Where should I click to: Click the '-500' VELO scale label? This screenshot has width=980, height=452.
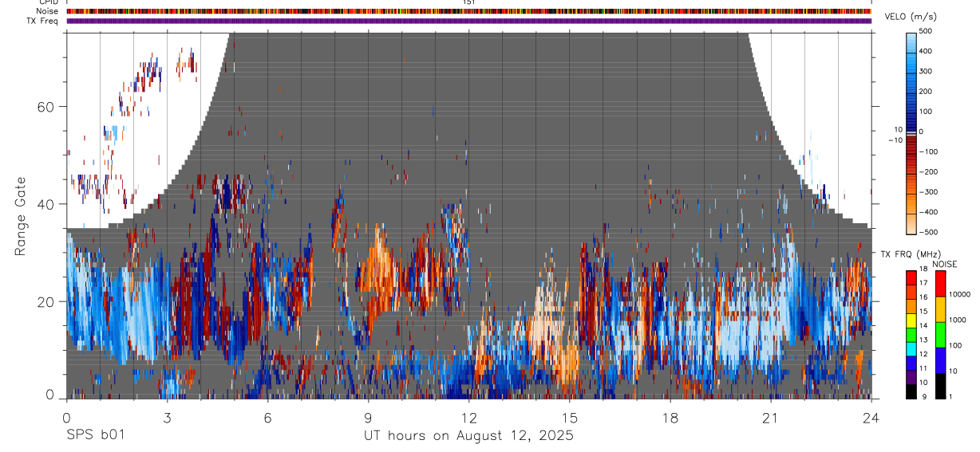coord(928,233)
